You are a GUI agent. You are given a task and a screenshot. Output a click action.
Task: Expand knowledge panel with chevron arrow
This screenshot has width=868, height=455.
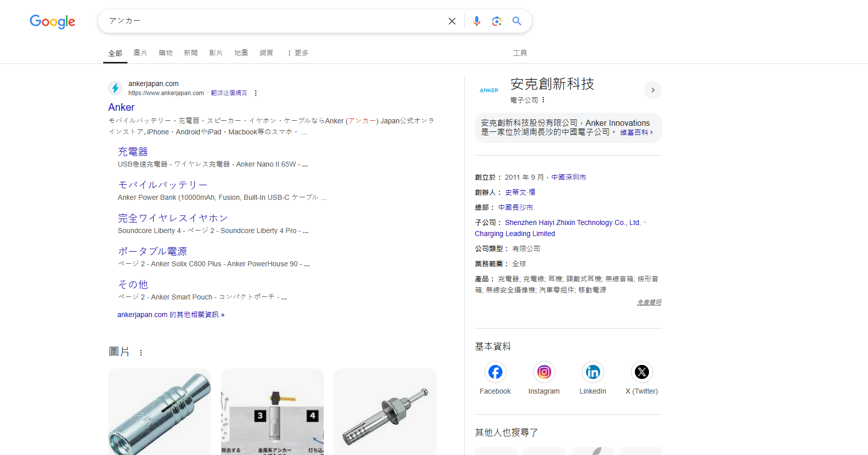tap(653, 90)
